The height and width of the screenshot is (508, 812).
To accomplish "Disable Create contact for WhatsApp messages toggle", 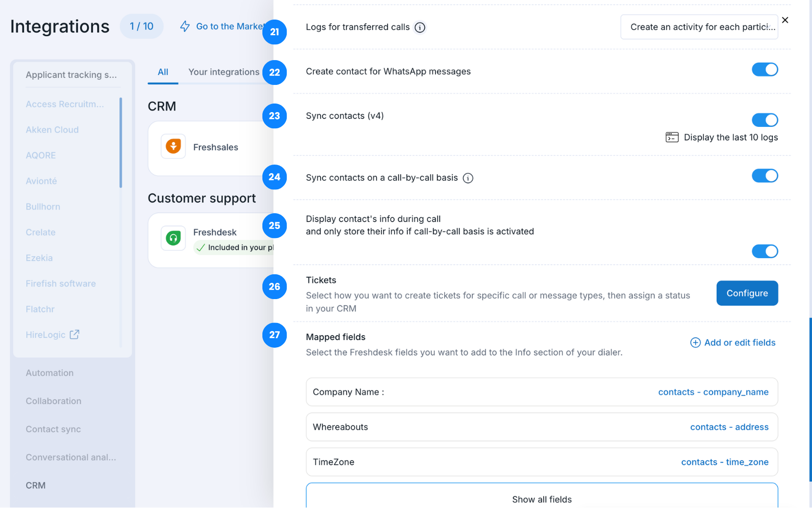I will 764,70.
